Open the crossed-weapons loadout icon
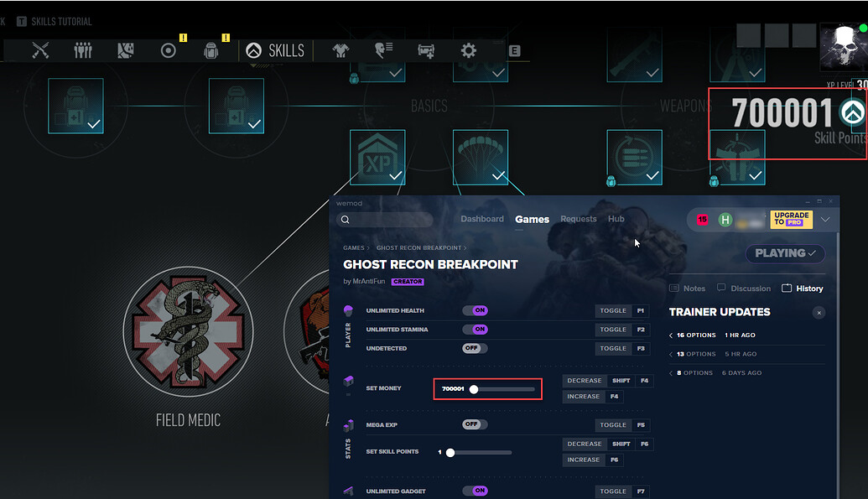The width and height of the screenshot is (868, 499). (x=39, y=50)
